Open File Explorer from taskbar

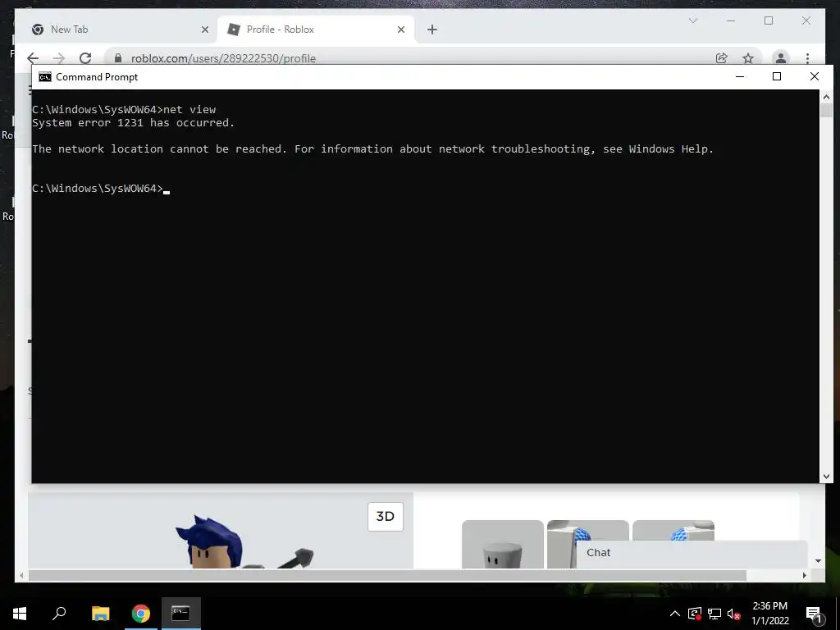pyautogui.click(x=100, y=614)
